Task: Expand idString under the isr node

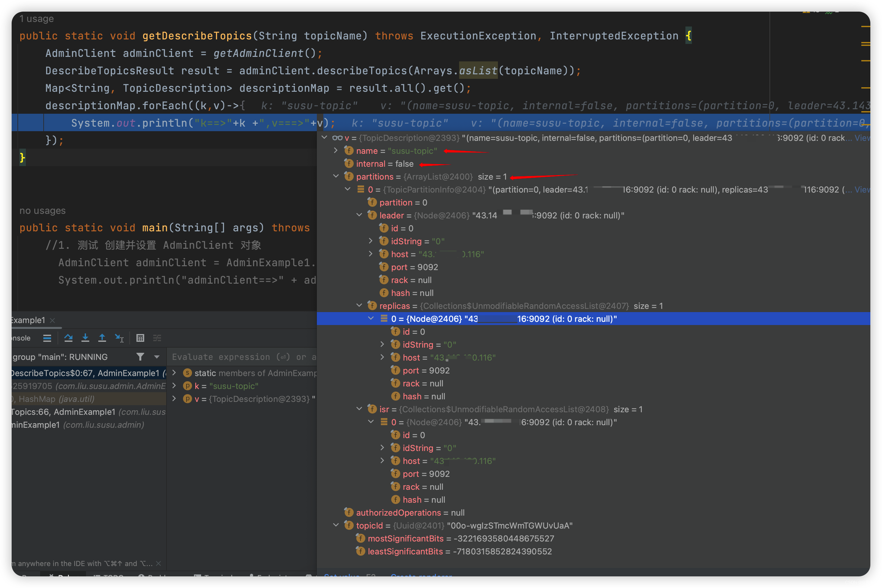Action: point(382,448)
